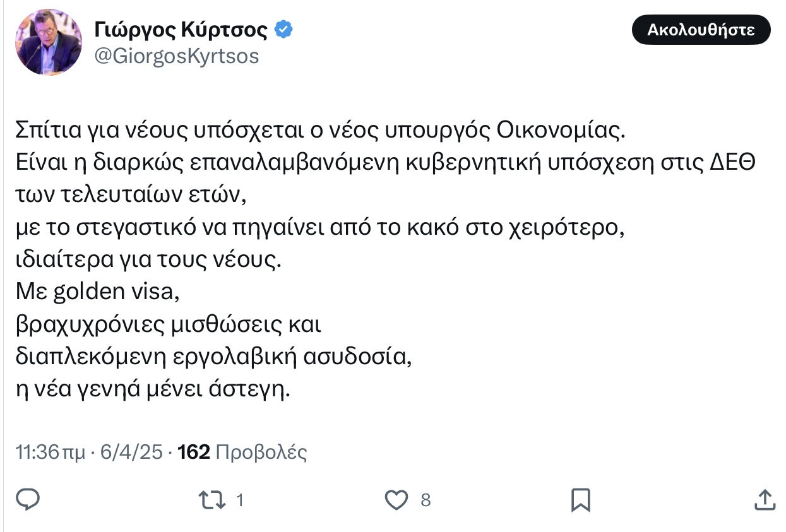Click the blue verified badge
This screenshot has height=532, width=786.
tap(283, 29)
